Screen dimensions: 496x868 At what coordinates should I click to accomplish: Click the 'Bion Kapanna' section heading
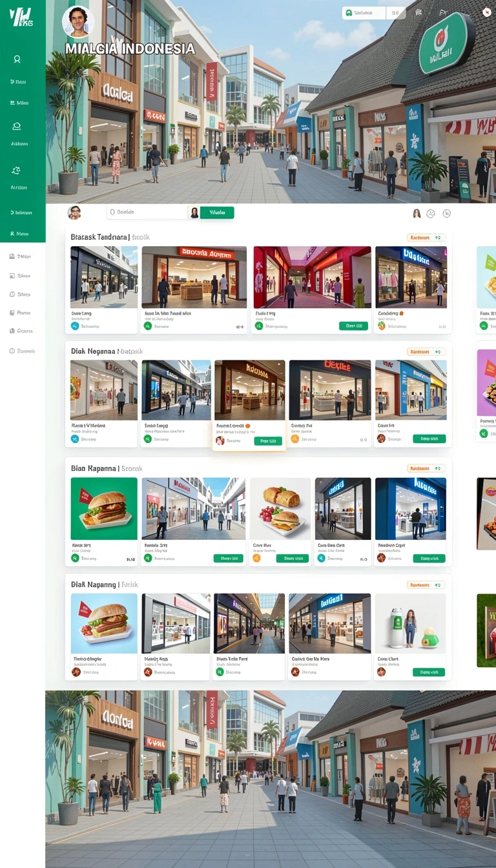click(x=107, y=468)
